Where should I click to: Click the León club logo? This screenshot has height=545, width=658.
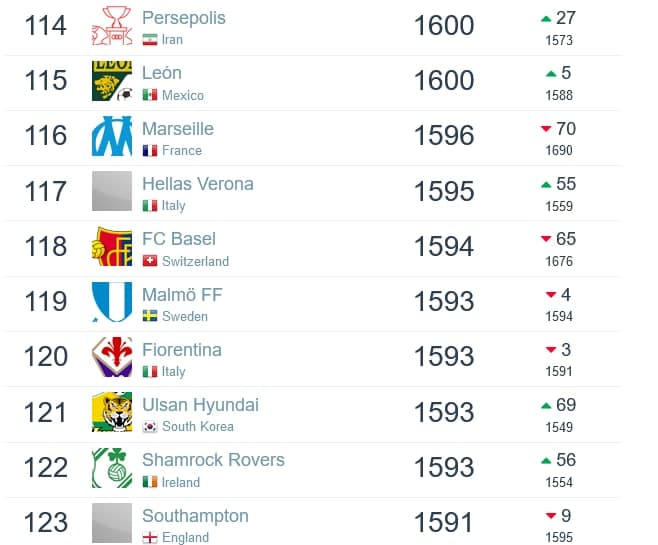(112, 81)
